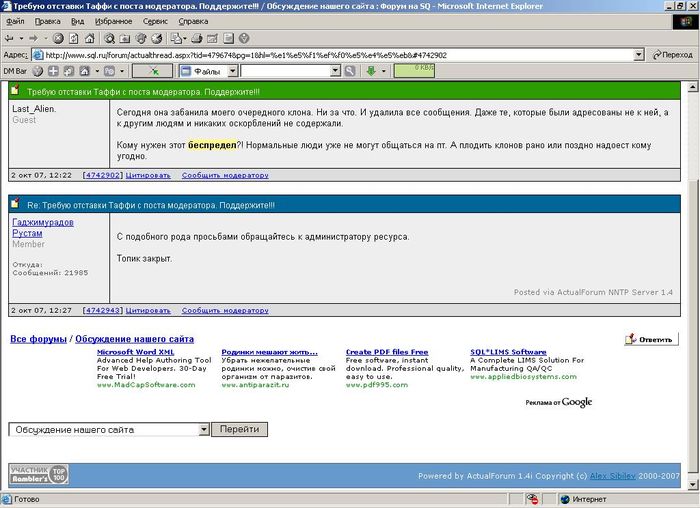Open the forum selector dropdown list
The image size is (700, 508).
[x=204, y=429]
